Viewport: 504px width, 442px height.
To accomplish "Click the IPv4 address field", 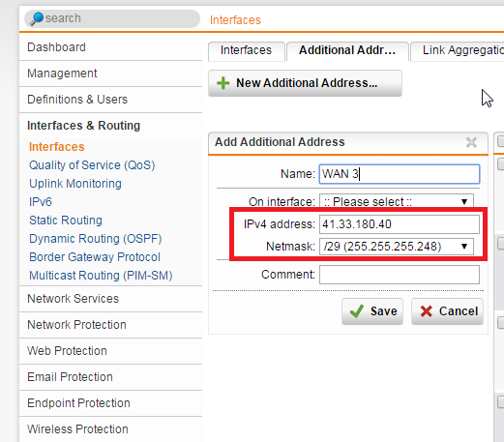I will click(x=400, y=224).
